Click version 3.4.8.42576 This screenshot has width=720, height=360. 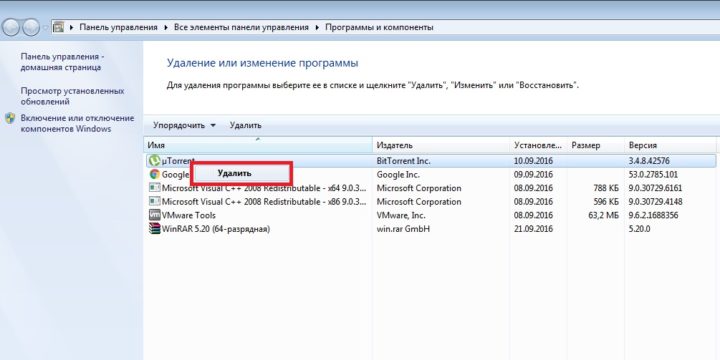[x=649, y=161]
